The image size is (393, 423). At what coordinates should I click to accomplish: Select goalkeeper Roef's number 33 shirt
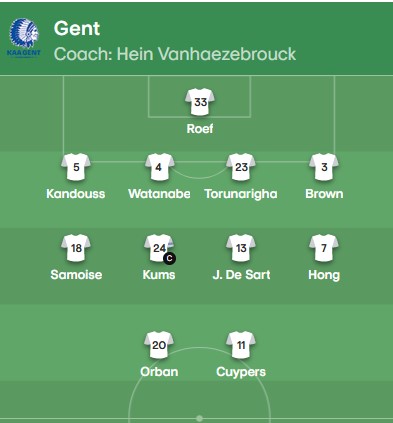click(200, 102)
